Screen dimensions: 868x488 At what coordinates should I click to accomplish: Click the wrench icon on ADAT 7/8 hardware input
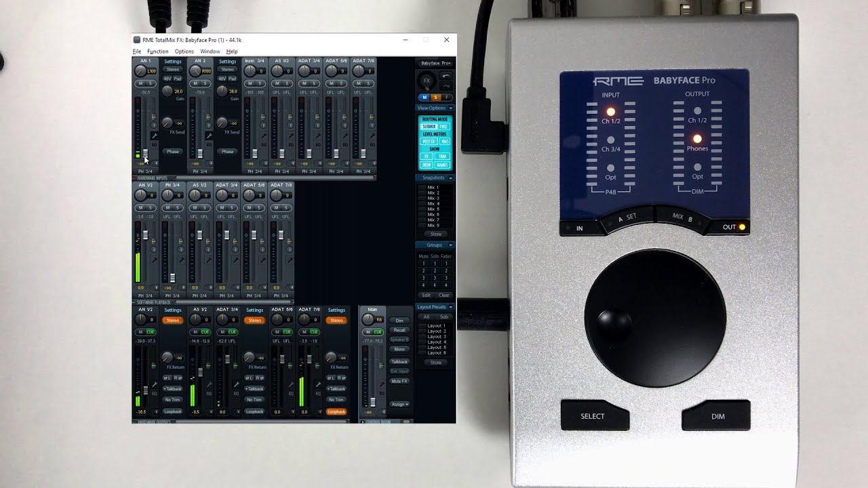(x=372, y=136)
